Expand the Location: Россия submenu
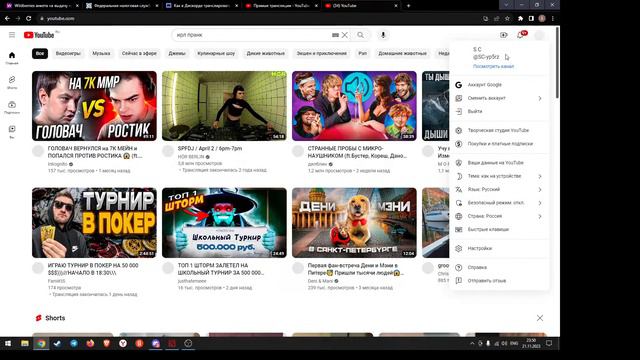Image resolution: width=640 pixels, height=360 pixels. coord(499,216)
